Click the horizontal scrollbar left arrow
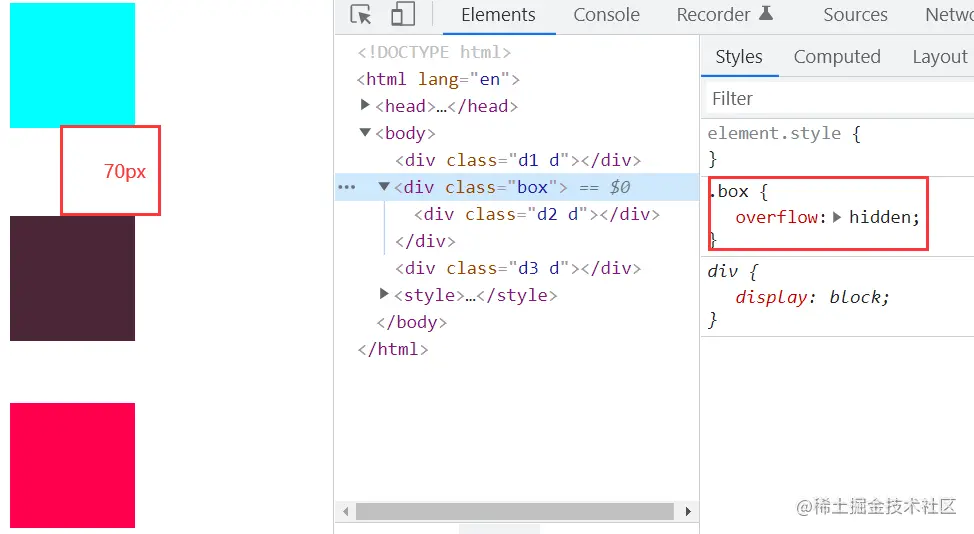 [x=345, y=512]
